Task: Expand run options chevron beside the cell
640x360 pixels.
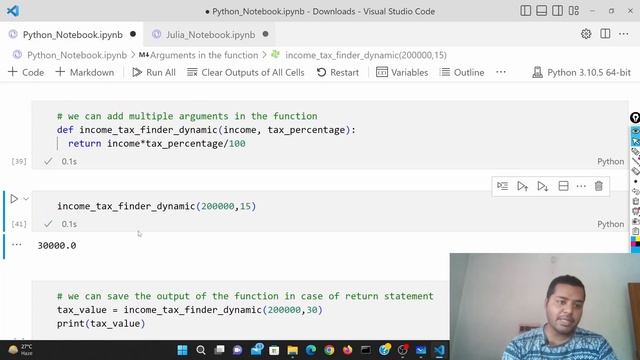Action: [26, 199]
